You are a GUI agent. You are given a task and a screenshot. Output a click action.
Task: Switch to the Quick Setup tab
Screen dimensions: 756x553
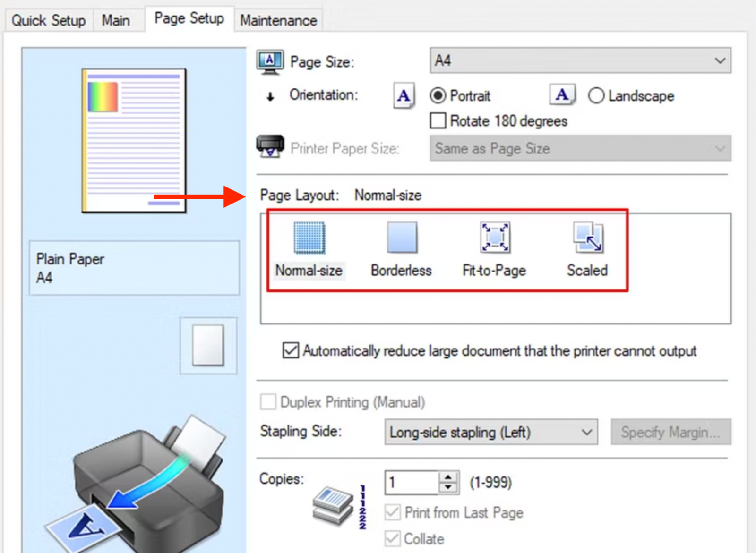pos(48,20)
